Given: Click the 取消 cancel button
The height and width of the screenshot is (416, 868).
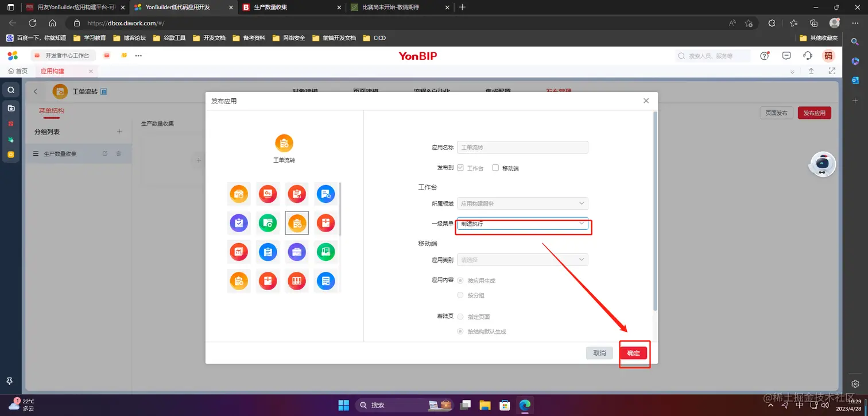Looking at the screenshot, I should point(599,352).
